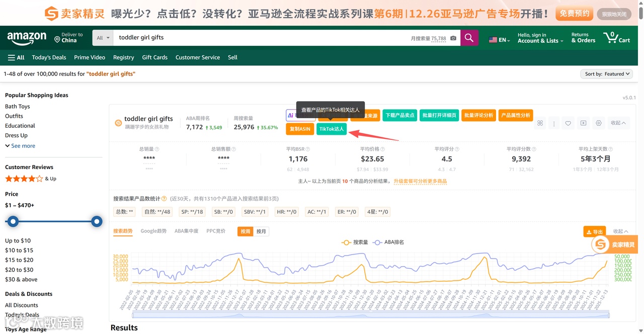This screenshot has width=644, height=334.
Task: Click the 导出 export button
Action: coord(594,232)
